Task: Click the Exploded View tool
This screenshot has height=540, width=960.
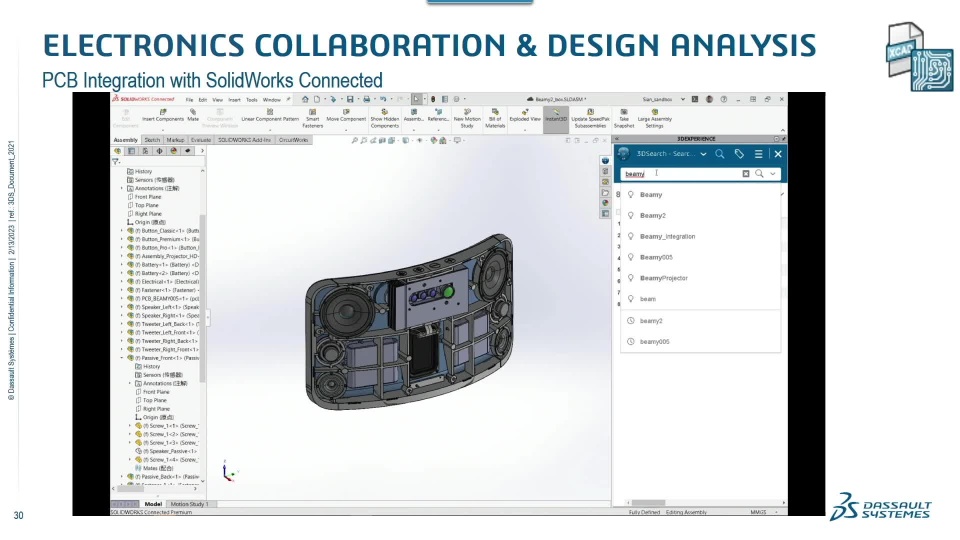Action: pyautogui.click(x=525, y=116)
